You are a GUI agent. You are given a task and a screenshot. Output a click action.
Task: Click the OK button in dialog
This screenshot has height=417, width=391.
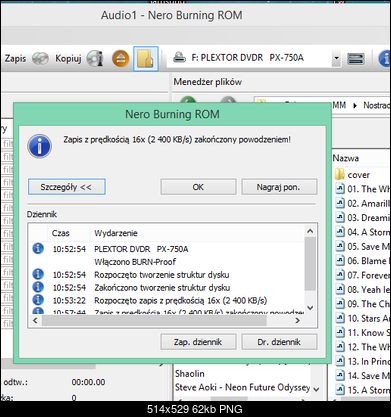(x=198, y=187)
